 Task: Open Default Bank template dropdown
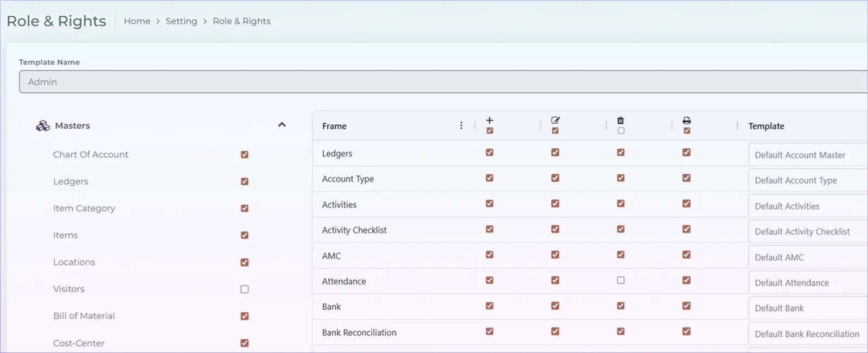click(808, 308)
